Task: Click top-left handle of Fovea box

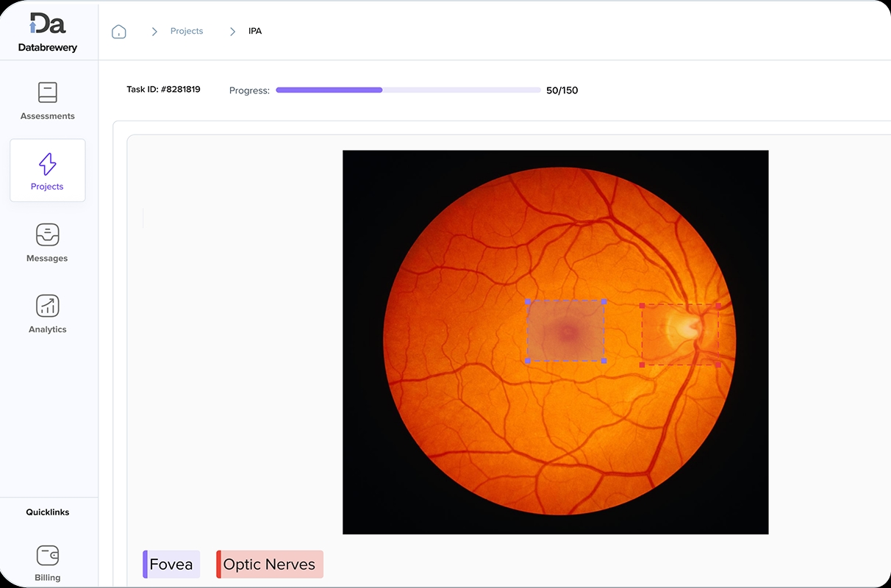Action: pyautogui.click(x=527, y=301)
